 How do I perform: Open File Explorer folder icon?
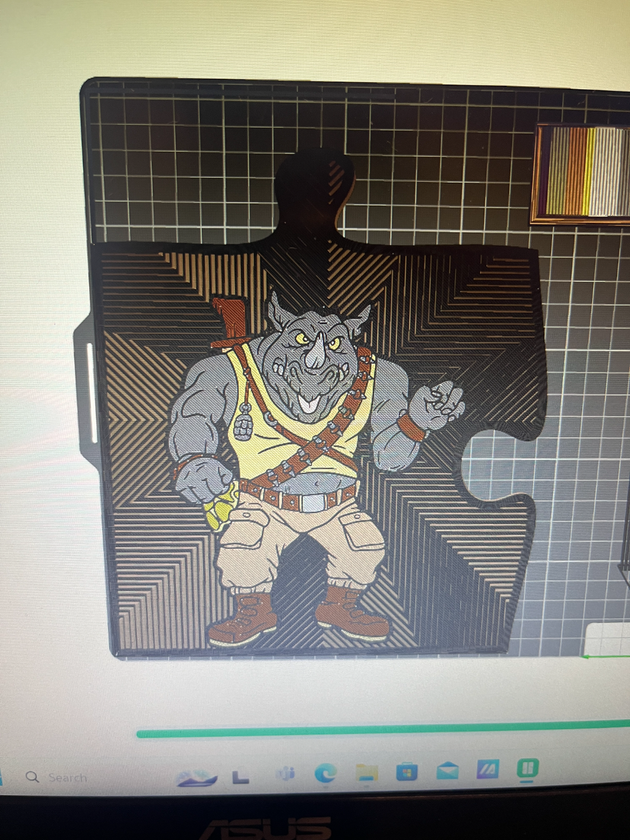(367, 772)
